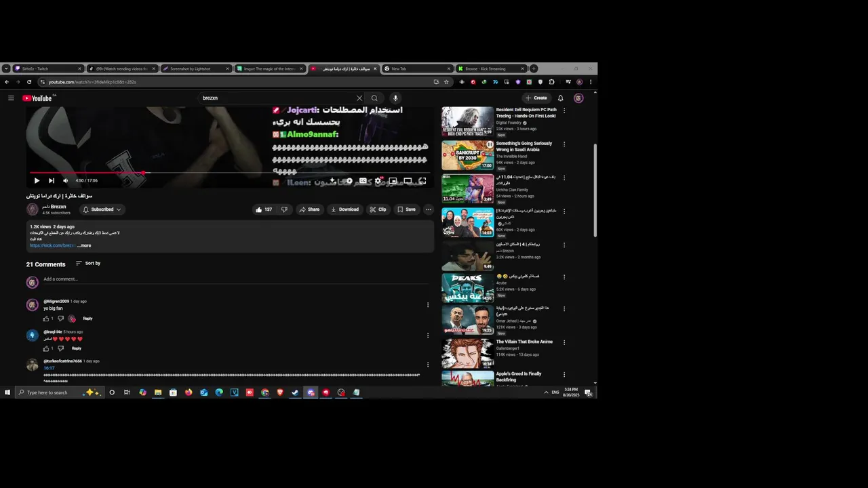
Task: Bookmark this page with the star
Action: click(446, 82)
